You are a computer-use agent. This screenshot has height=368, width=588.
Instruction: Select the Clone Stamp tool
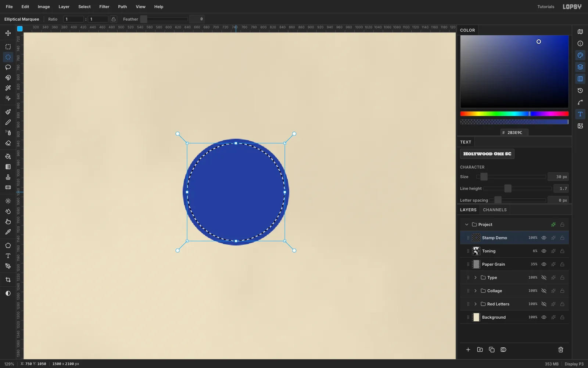[x=8, y=177]
